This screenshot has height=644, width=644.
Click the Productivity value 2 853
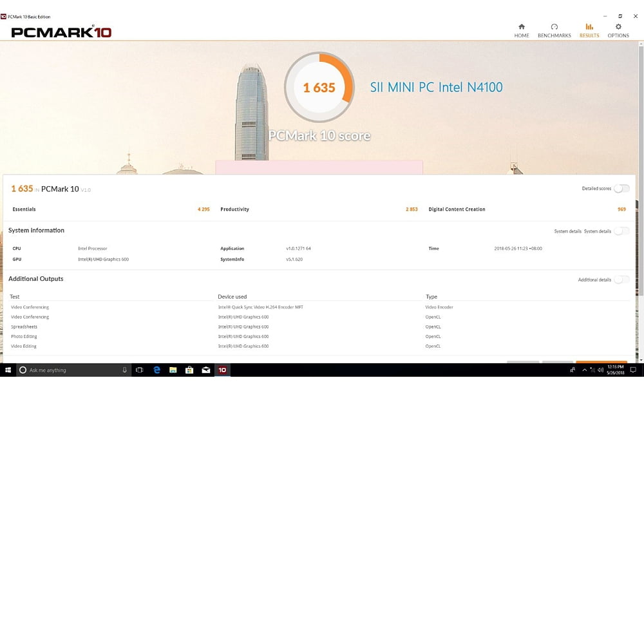point(412,209)
